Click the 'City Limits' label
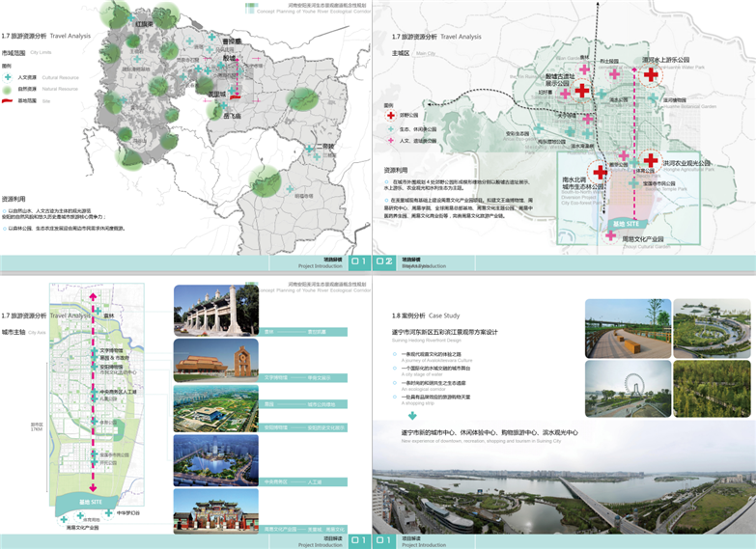Image resolution: width=756 pixels, height=549 pixels. pos(41,52)
